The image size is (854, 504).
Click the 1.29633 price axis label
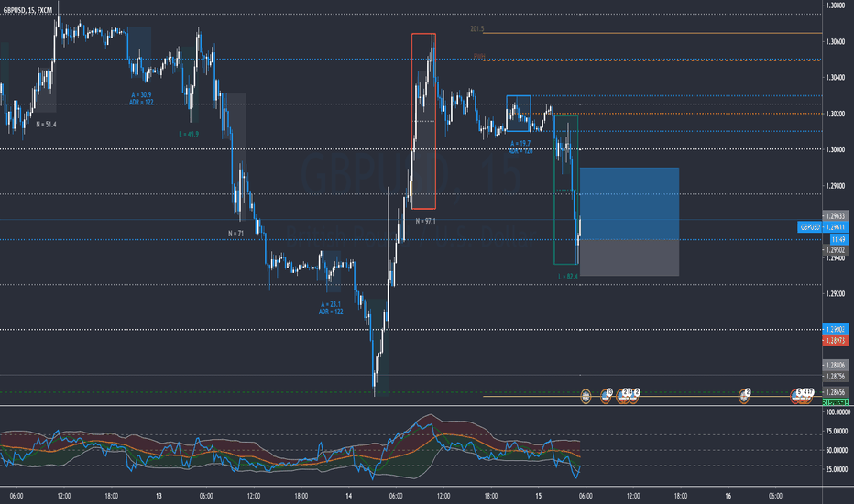836,215
